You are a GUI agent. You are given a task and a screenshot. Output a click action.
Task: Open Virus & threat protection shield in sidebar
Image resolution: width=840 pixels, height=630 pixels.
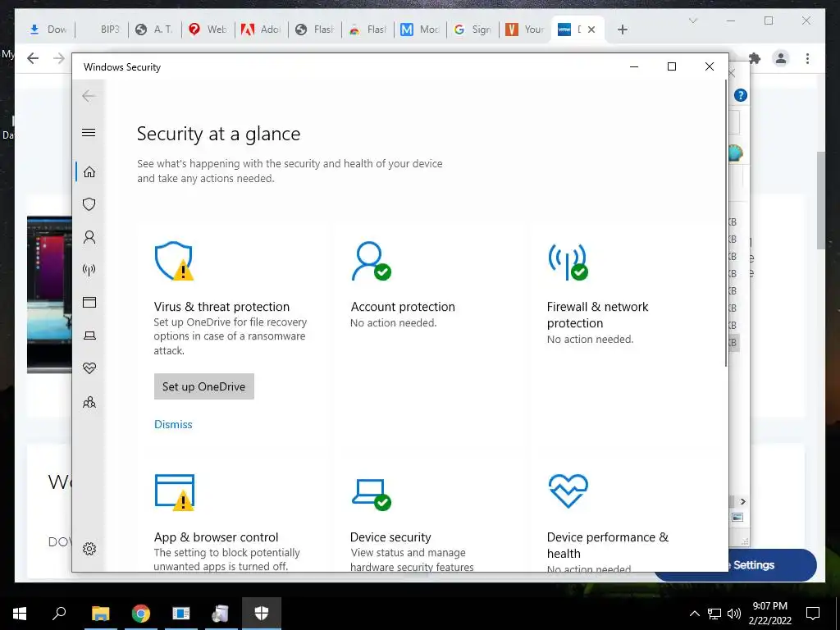tap(89, 204)
